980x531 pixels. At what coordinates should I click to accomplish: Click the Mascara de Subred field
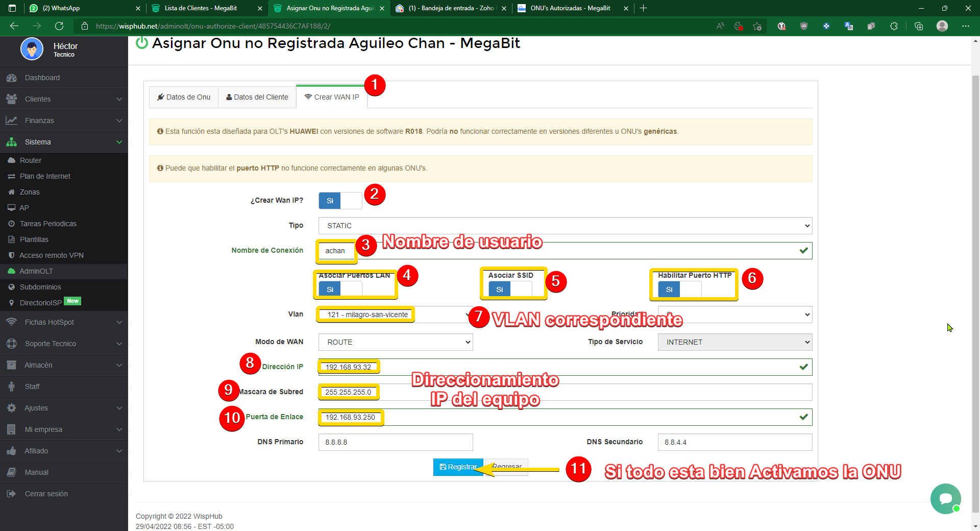tap(565, 392)
